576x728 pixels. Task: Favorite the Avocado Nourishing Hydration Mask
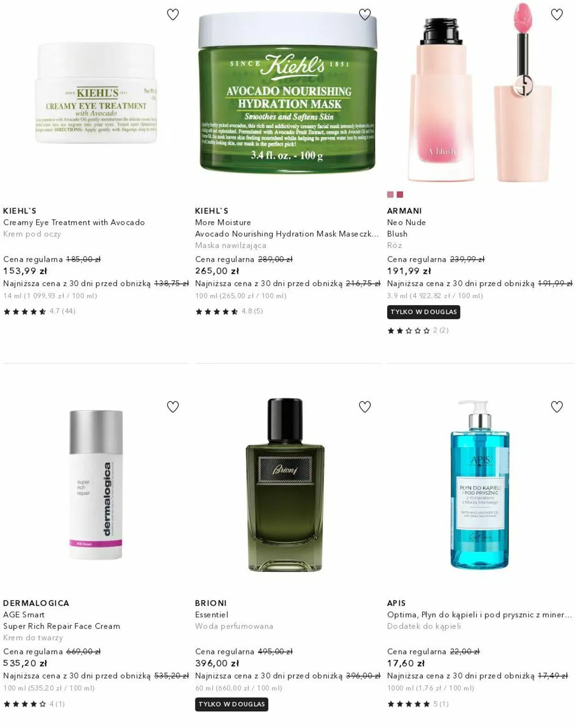[x=365, y=15]
